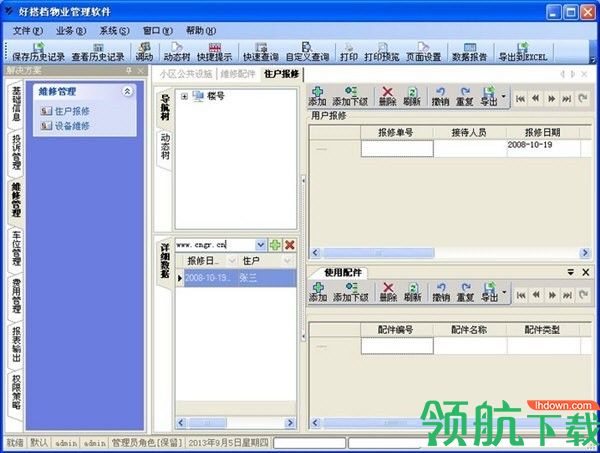Expand the 楼号 tree node
This screenshot has width=600, height=453.
pos(184,96)
